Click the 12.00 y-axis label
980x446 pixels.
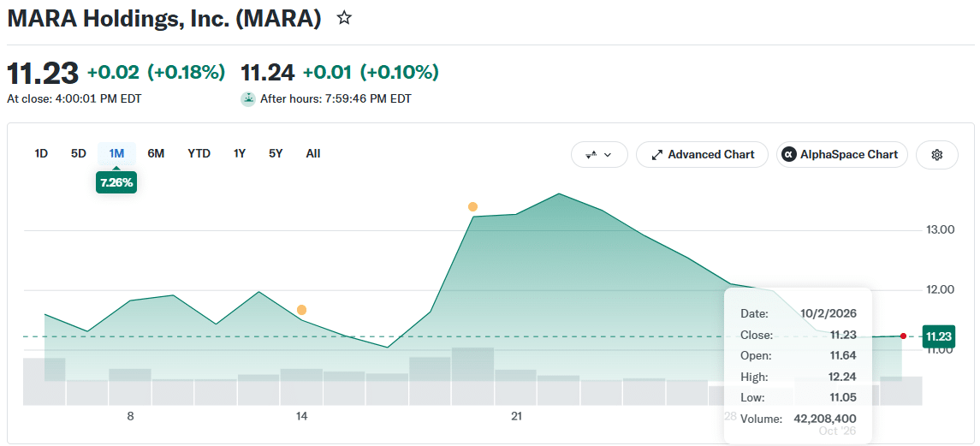click(940, 289)
